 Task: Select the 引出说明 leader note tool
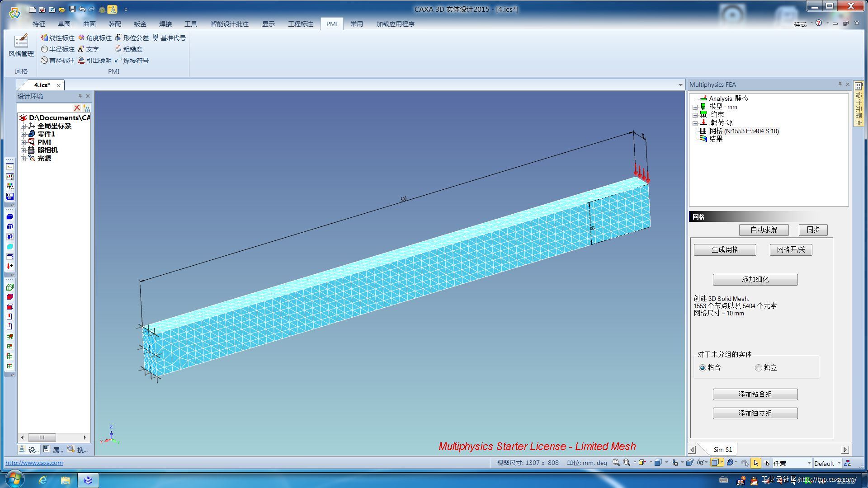tap(94, 61)
